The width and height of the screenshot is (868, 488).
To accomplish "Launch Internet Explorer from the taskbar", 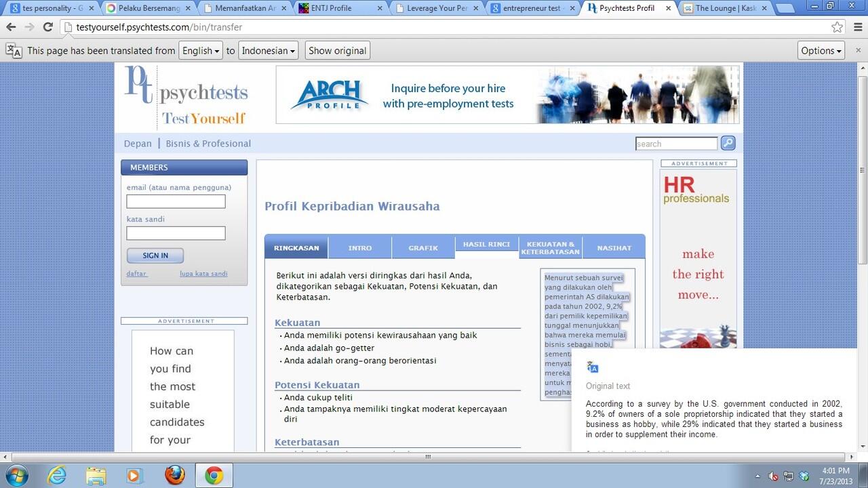I will [x=57, y=475].
